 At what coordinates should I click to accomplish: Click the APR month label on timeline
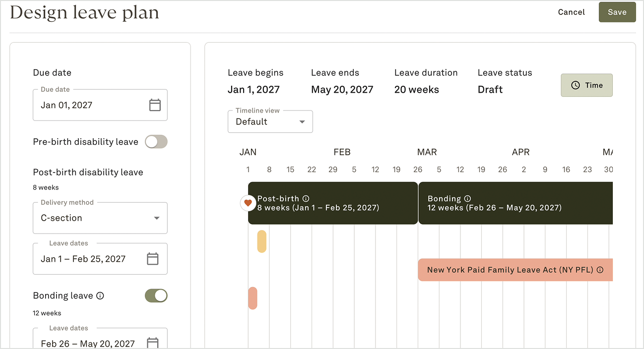tap(521, 152)
